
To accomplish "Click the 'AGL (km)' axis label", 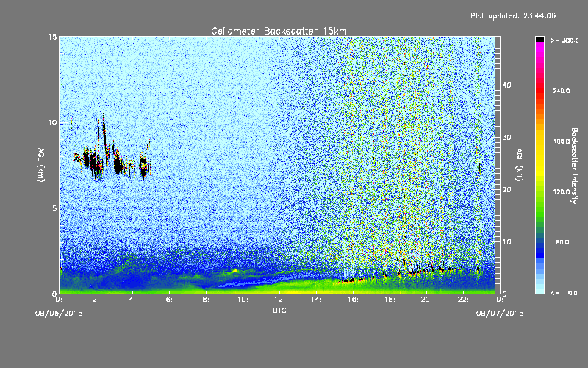I will pos(41,164).
